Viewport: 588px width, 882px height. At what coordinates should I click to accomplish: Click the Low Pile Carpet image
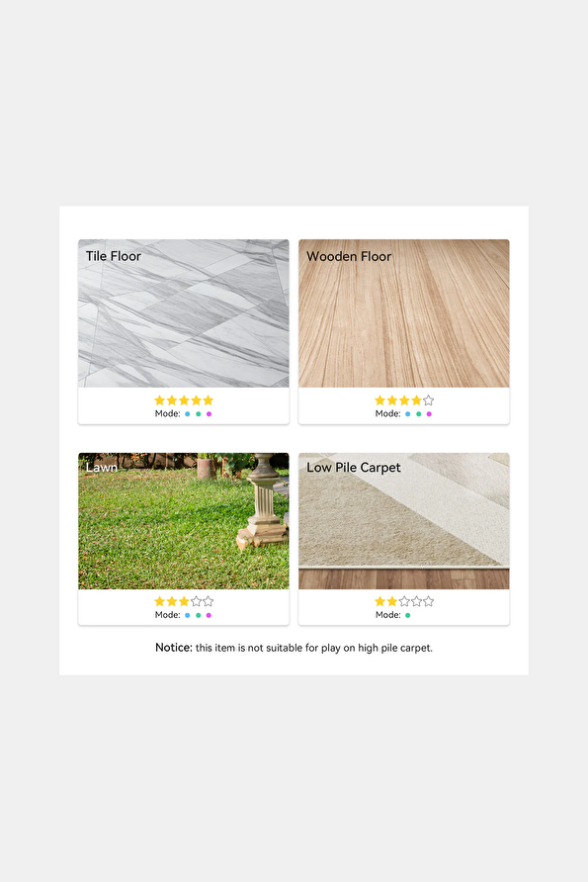[403, 521]
